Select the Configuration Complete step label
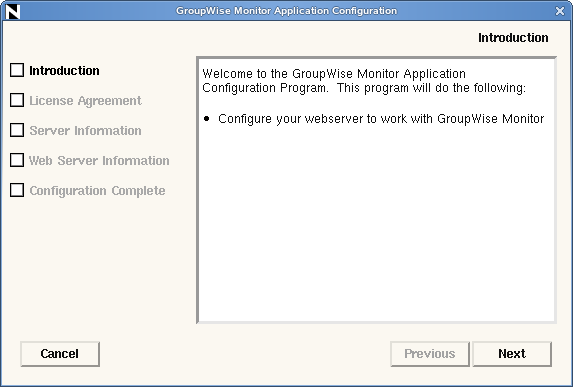The width and height of the screenshot is (574, 388). click(x=97, y=191)
